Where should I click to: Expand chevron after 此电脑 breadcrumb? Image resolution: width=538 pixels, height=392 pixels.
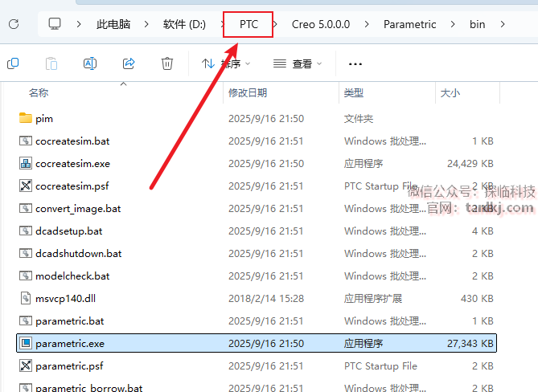pyautogui.click(x=146, y=24)
